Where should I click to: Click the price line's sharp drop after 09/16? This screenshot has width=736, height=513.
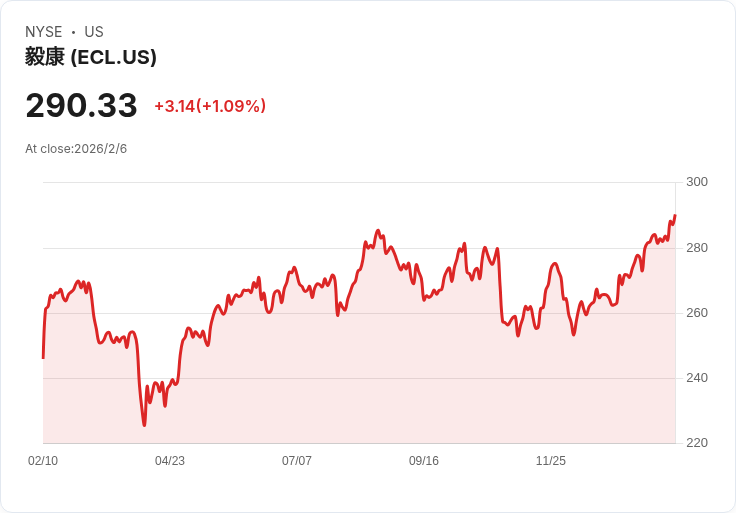(x=499, y=286)
